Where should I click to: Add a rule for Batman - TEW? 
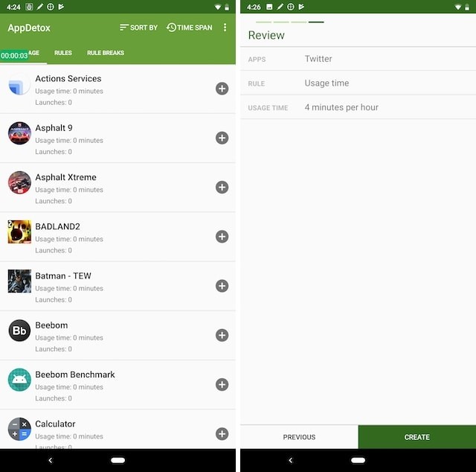(222, 286)
